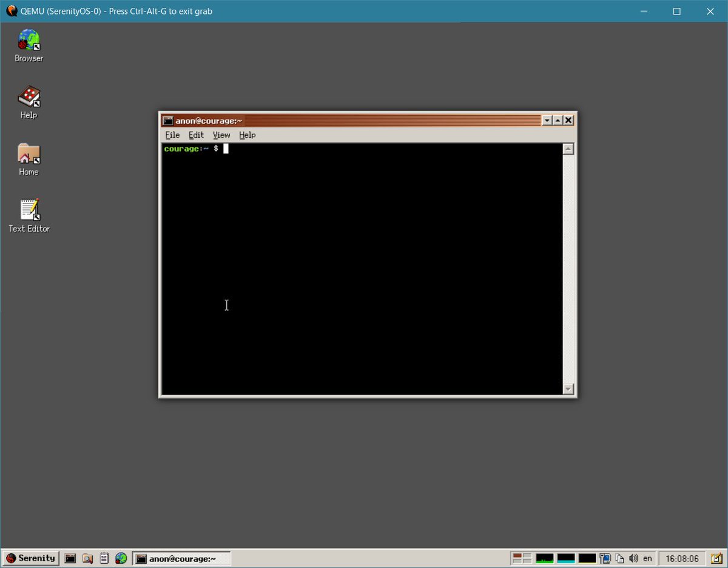Open the View menu in the terminal
Screen dimensions: 728x568
(x=221, y=135)
